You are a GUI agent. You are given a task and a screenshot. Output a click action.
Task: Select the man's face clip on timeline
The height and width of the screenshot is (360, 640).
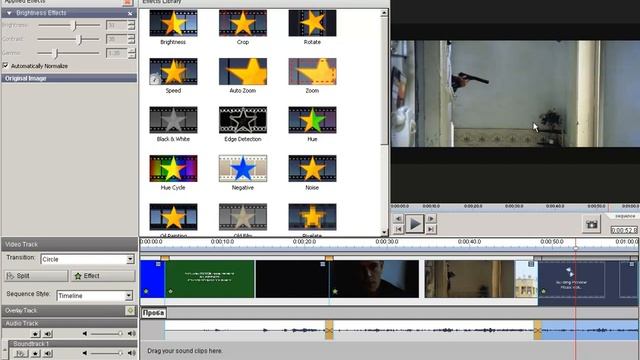(374, 279)
